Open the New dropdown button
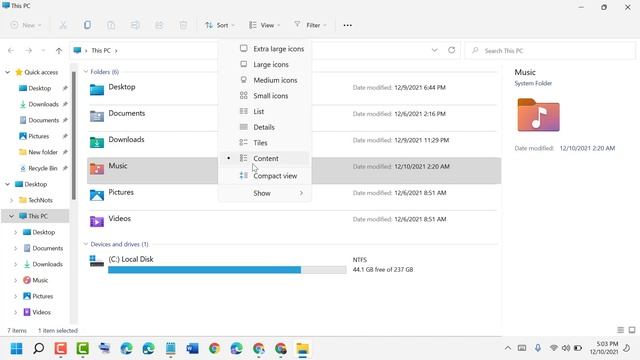Screen dimensions: 640x360 [26, 25]
